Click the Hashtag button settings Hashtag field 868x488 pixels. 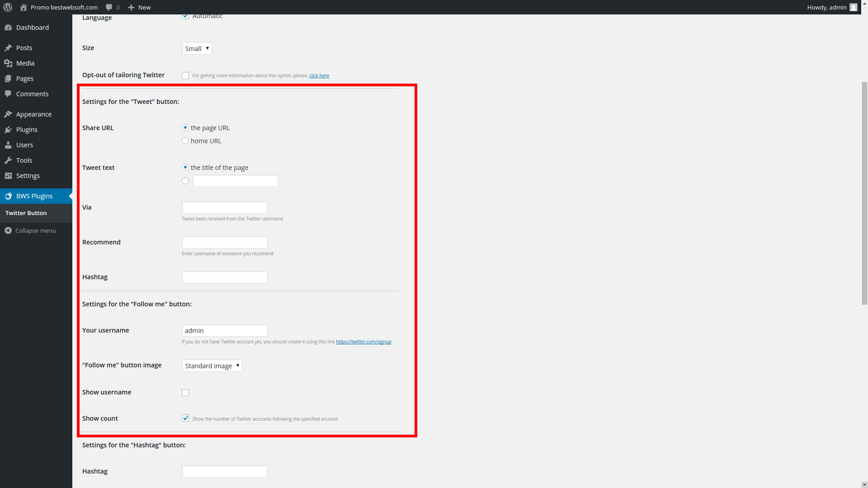[225, 471]
